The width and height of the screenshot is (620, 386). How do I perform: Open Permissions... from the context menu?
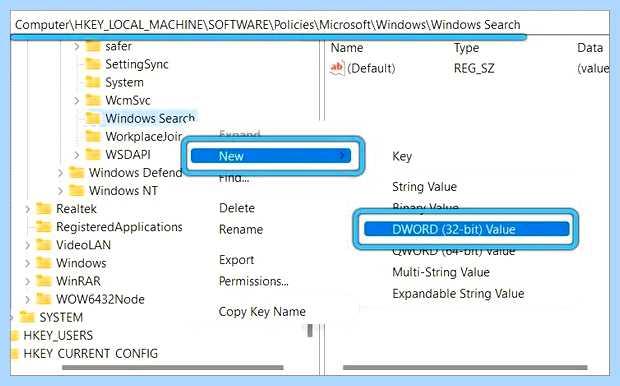(253, 281)
